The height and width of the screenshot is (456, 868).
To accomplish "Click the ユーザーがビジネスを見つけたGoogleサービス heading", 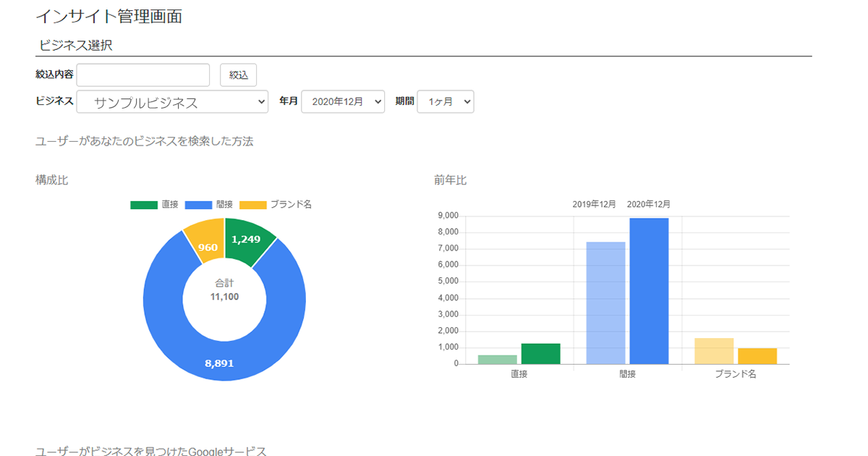I will [151, 451].
